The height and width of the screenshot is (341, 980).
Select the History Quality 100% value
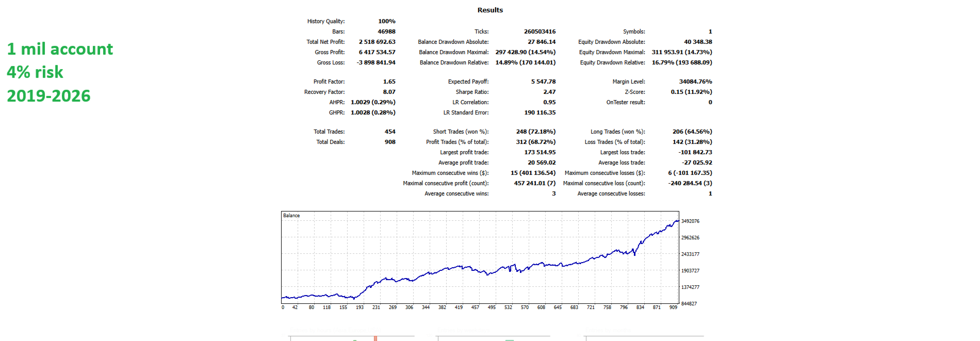click(387, 21)
